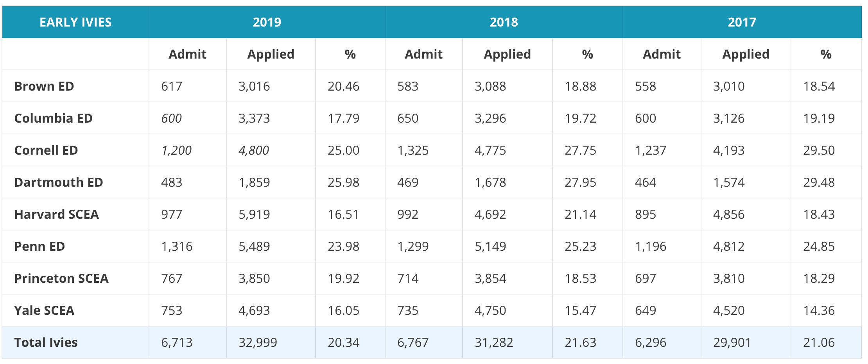This screenshot has height=364, width=868.
Task: Select Penn 2018 applied value 5,149
Action: click(x=490, y=246)
